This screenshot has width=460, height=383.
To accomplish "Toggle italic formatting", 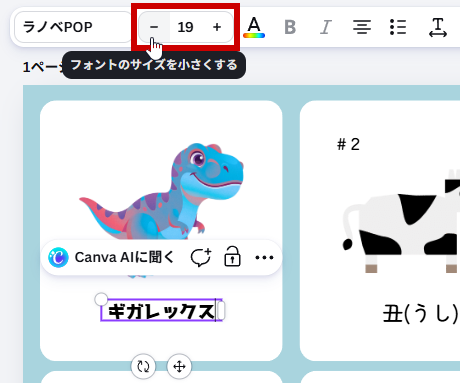I will click(326, 27).
